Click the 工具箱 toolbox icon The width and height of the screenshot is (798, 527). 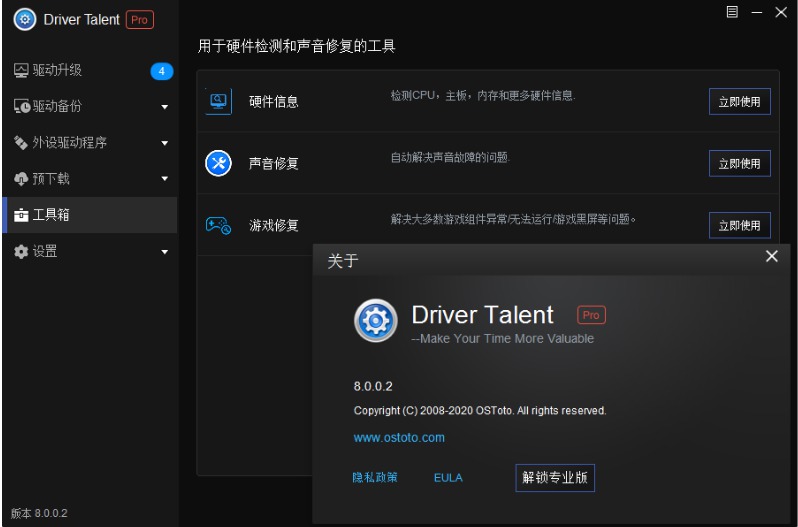click(x=21, y=215)
